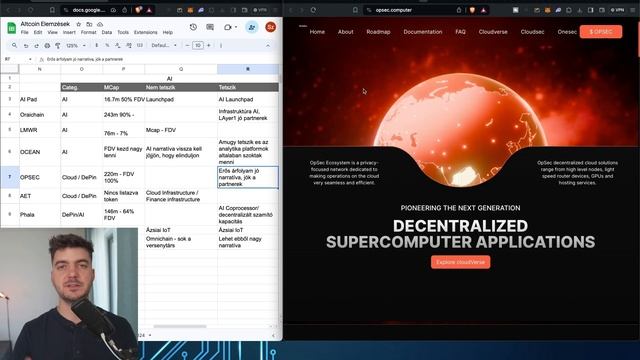Select row header 7

coord(10,177)
